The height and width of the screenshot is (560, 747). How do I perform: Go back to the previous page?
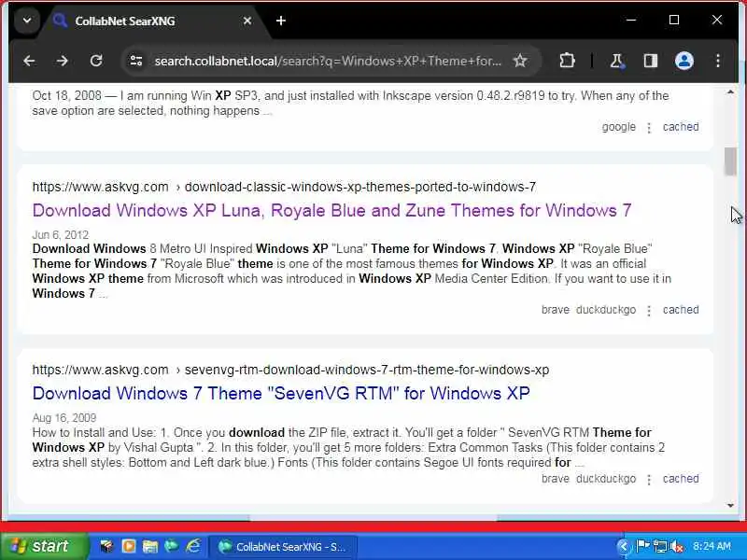29,61
